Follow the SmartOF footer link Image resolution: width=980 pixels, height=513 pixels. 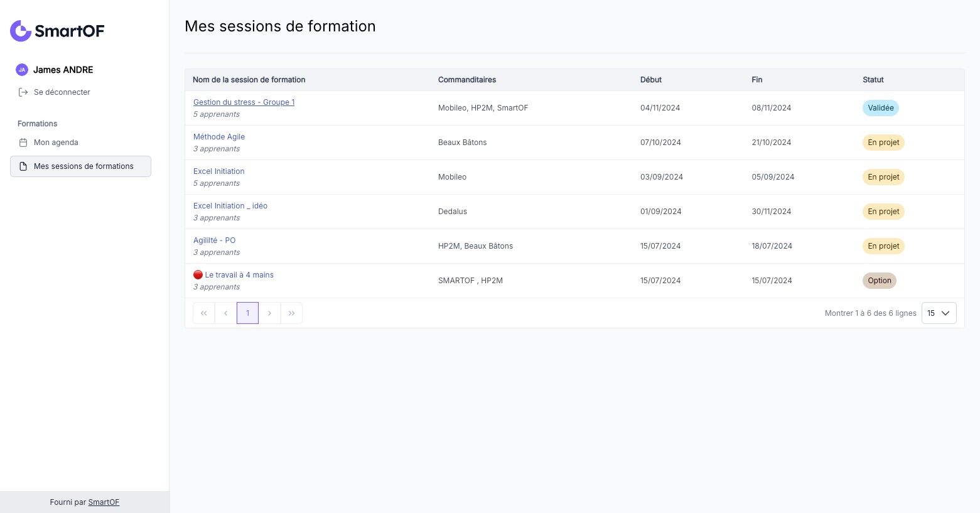[104, 502]
